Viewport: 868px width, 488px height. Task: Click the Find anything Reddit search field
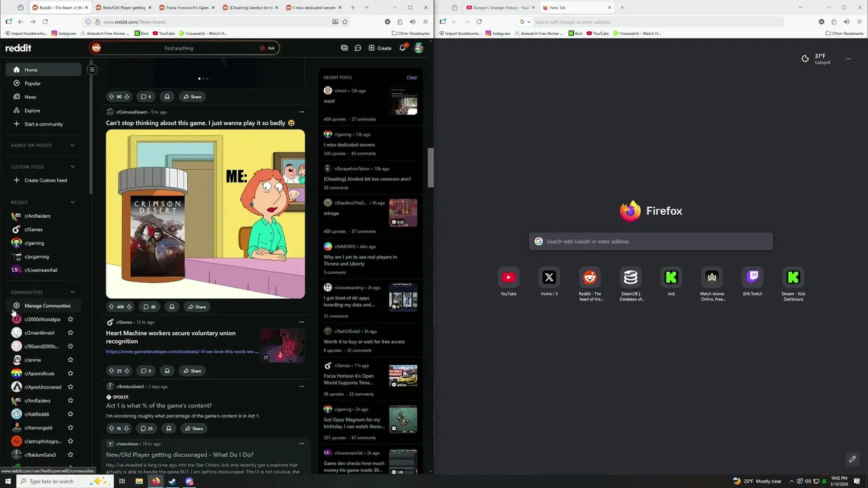(x=178, y=48)
